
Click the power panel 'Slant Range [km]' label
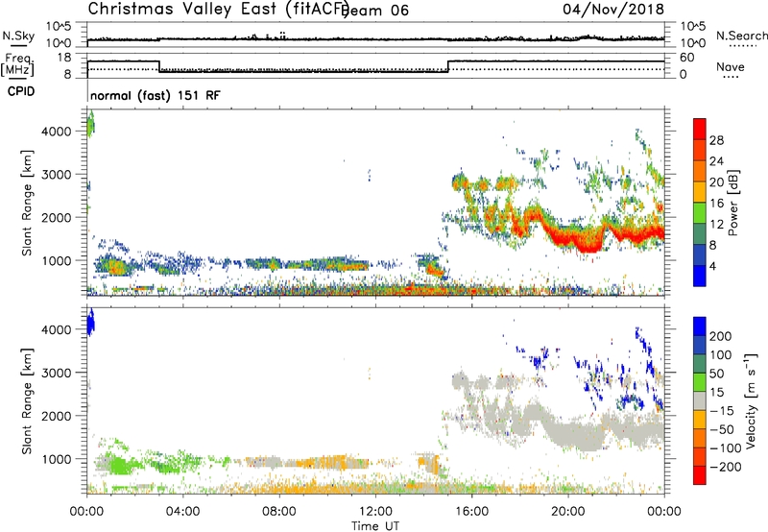pos(27,203)
